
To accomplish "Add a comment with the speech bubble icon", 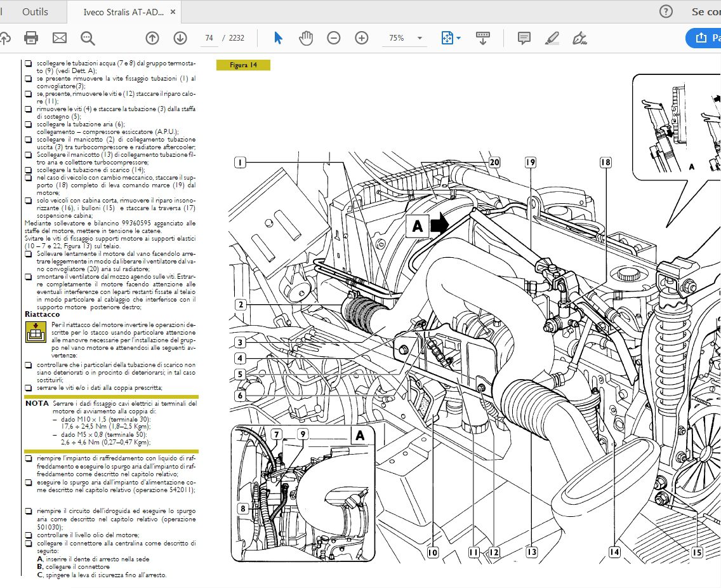I will point(524,37).
